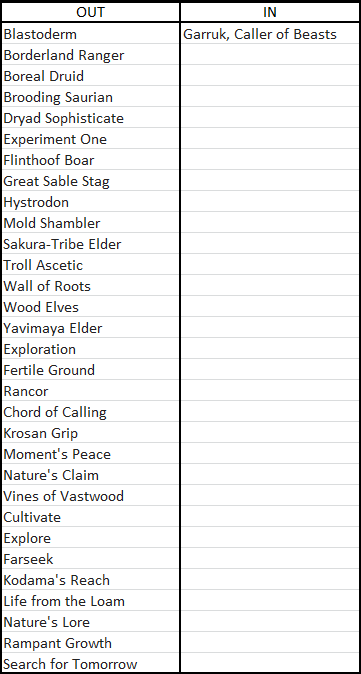Select the Troll Ascetic cell

[90, 265]
